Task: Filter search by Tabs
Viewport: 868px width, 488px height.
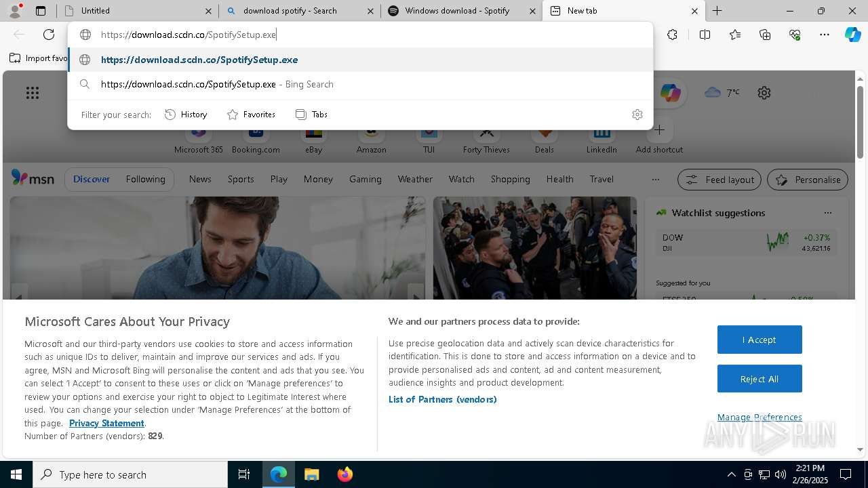Action: click(x=312, y=115)
